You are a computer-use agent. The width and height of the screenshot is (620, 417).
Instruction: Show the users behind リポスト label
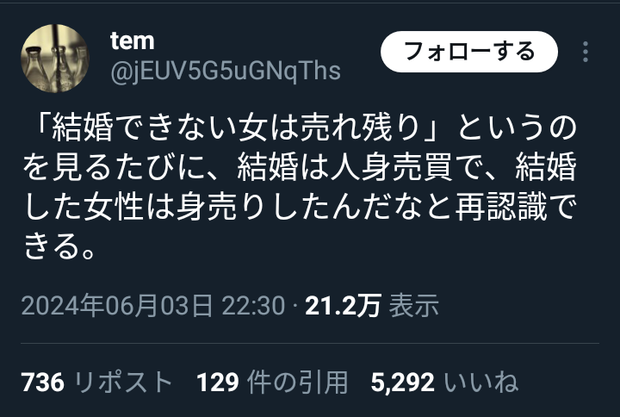coord(123,383)
